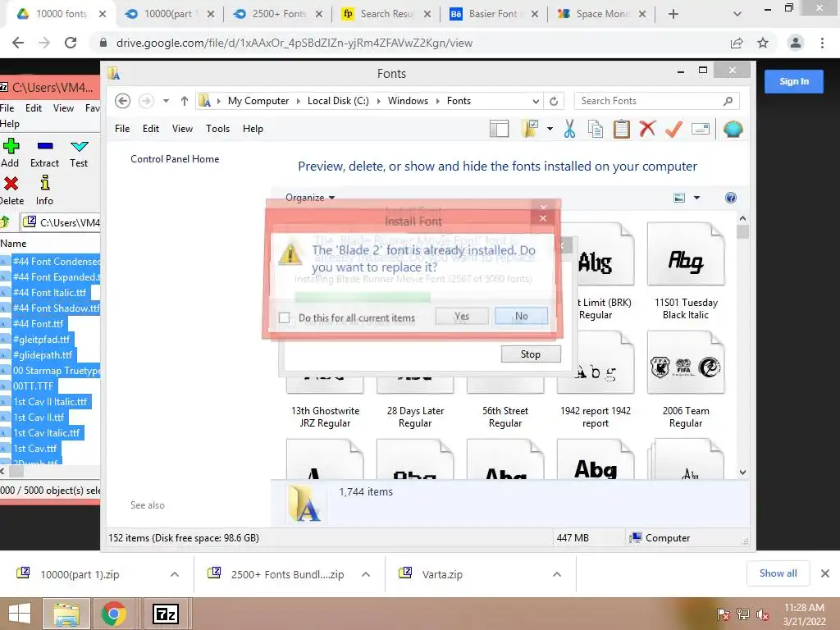Screen dimensions: 840x630
Task: Check 'Do this for all current items'
Action: tap(285, 318)
